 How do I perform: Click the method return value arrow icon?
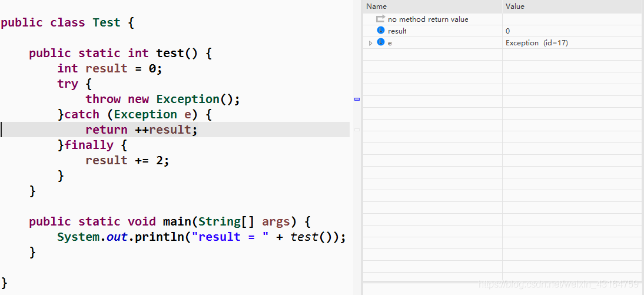coord(380,19)
